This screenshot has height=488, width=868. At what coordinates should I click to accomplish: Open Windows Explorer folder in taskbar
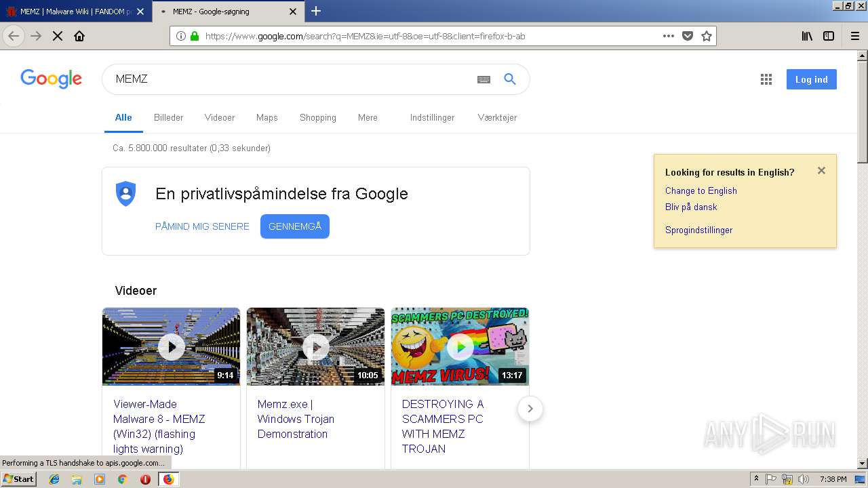click(77, 479)
